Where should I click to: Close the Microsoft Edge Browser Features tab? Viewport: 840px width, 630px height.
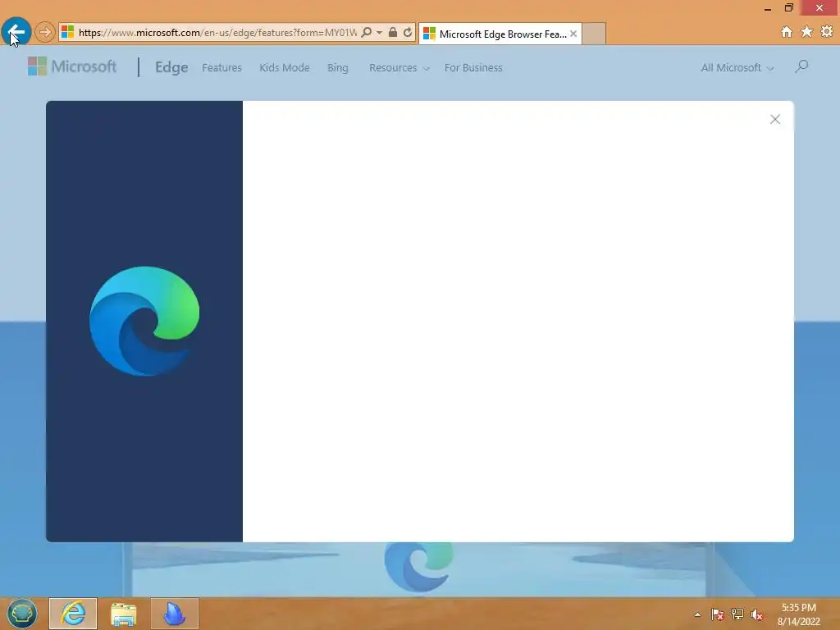(x=573, y=34)
